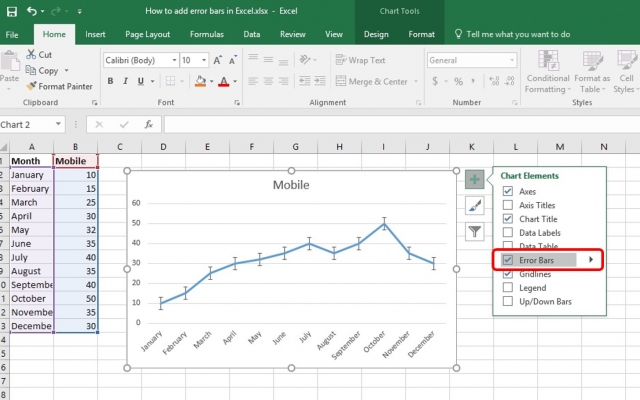The height and width of the screenshot is (400, 640).
Task: Click the Copy icon
Action: (31, 70)
